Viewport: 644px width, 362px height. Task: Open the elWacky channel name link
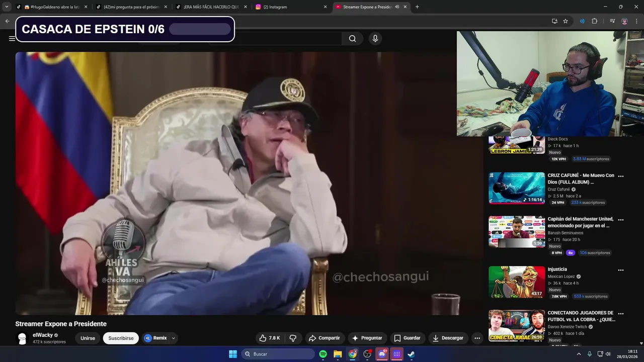tap(43, 335)
